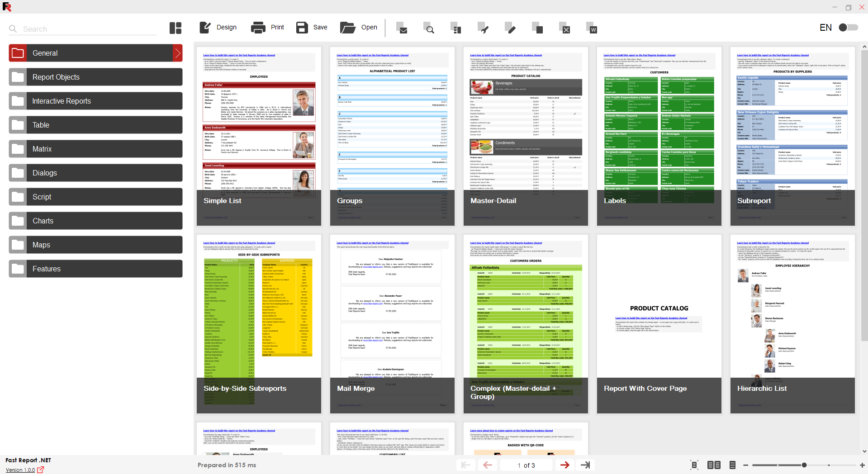Viewport: 868px width, 474px height.
Task: Switch to two-page view
Action: click(714, 465)
